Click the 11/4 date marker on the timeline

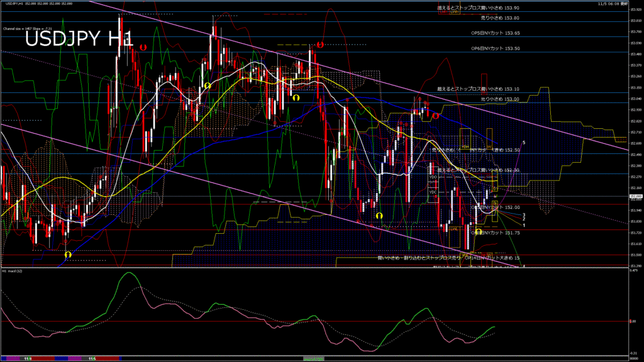pyautogui.click(x=28, y=359)
